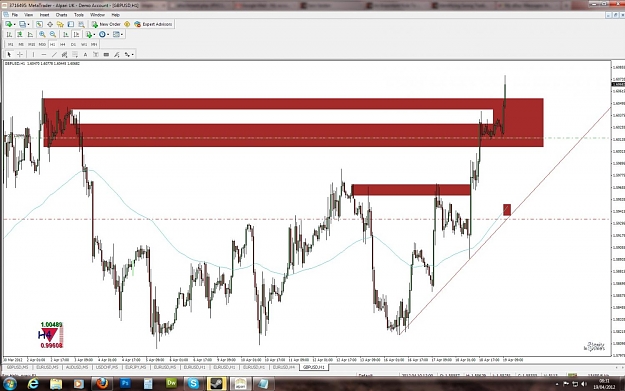
Task: Switch chart to candlesticks type
Action: click(20, 34)
